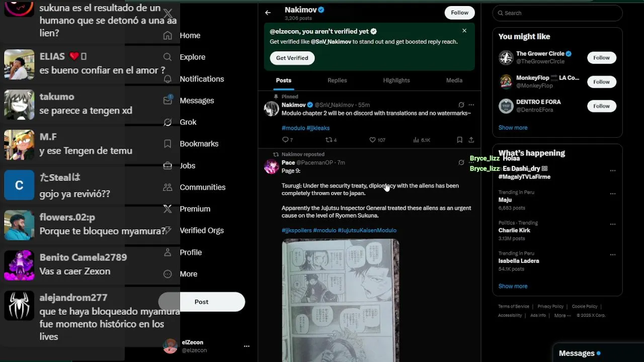Open Grok explain icon on pinned post
The image size is (644, 362).
(461, 105)
